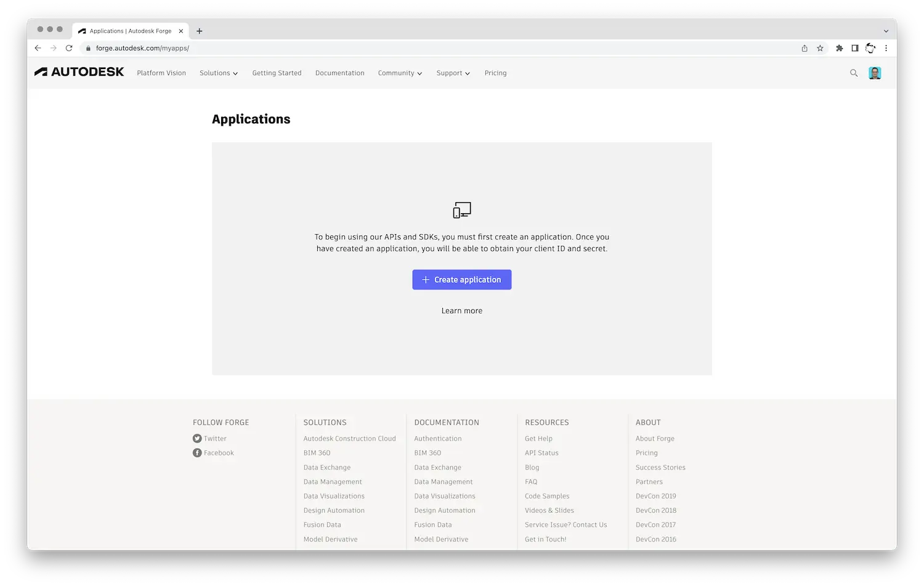Open the Blog link in Resources
The height and width of the screenshot is (586, 924).
(x=532, y=468)
